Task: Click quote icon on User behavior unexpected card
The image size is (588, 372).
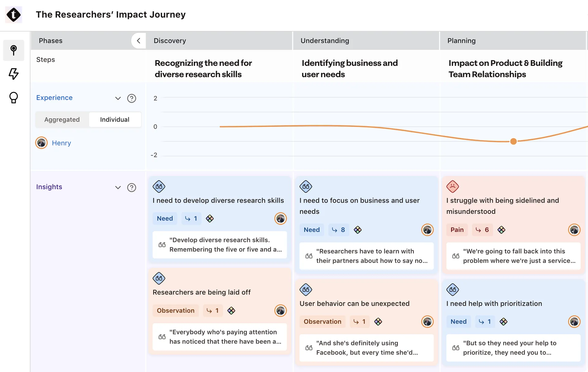Action: point(306,290)
